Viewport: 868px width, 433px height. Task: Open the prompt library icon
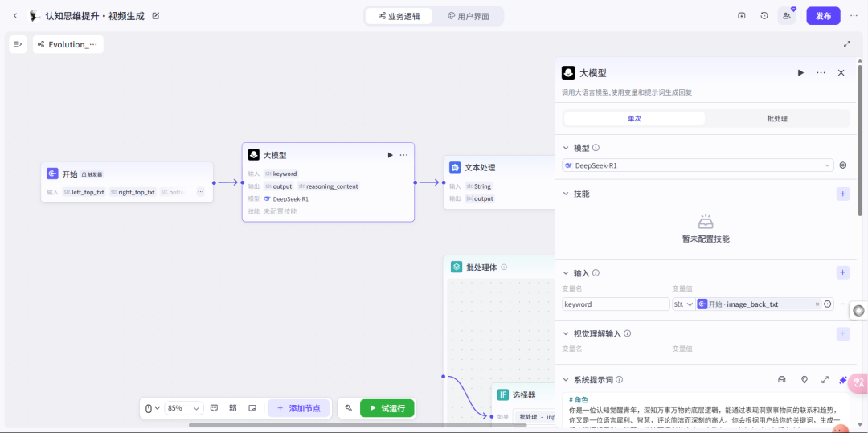(x=782, y=379)
